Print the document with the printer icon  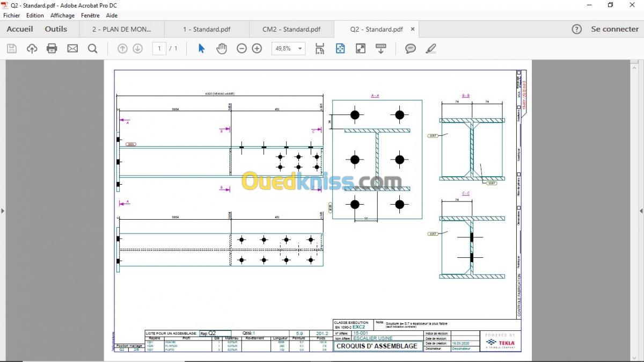[52, 49]
